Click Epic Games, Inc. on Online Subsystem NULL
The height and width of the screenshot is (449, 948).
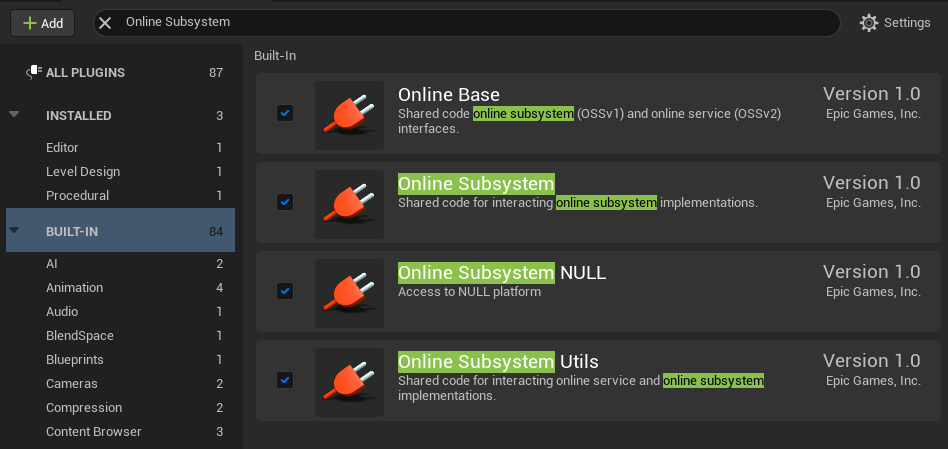click(x=874, y=292)
